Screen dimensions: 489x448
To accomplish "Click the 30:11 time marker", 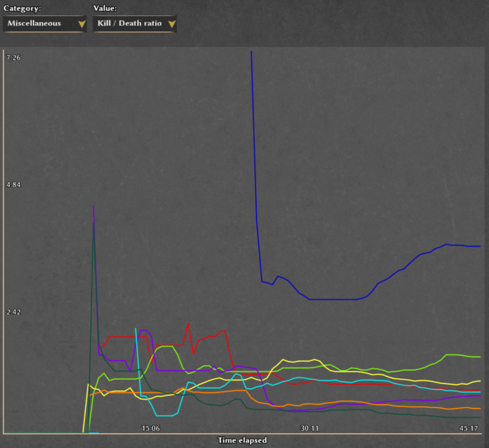I will click(309, 428).
